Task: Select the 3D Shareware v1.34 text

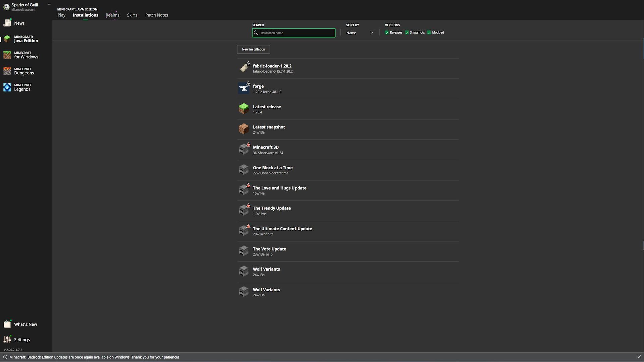Action: pos(268,153)
